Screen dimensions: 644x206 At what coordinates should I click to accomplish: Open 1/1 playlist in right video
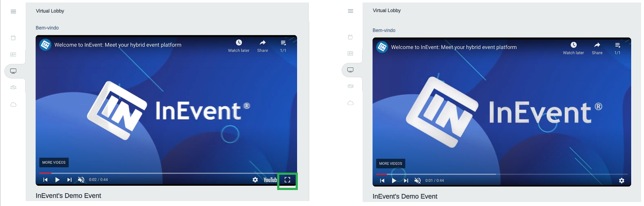(617, 48)
